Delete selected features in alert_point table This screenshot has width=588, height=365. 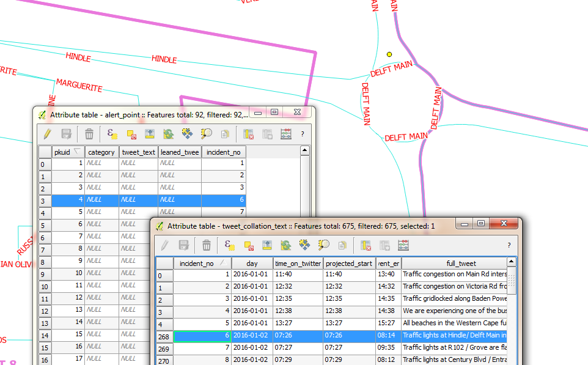pyautogui.click(x=89, y=134)
